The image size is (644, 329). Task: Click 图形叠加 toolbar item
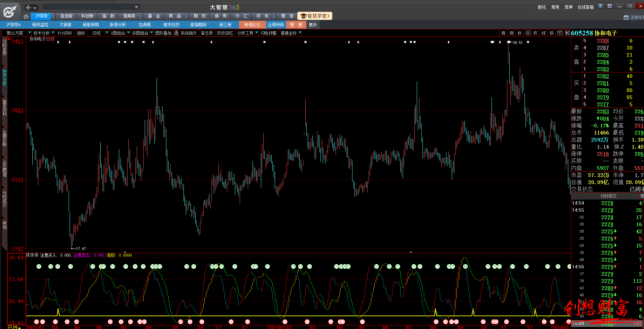click(x=163, y=33)
